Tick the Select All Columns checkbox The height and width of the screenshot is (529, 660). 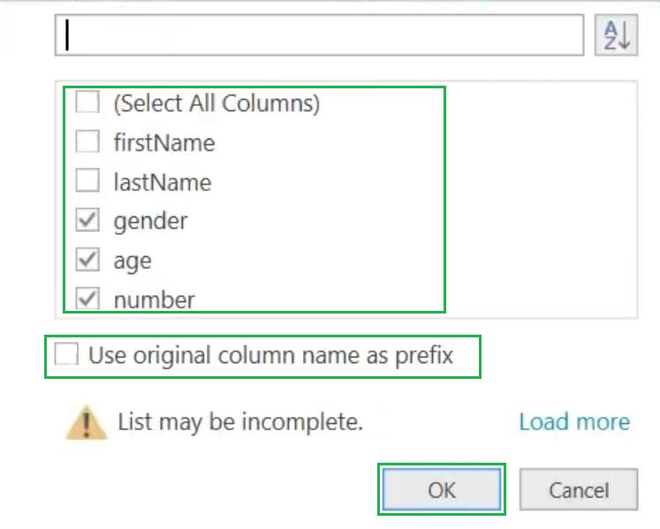(x=88, y=102)
